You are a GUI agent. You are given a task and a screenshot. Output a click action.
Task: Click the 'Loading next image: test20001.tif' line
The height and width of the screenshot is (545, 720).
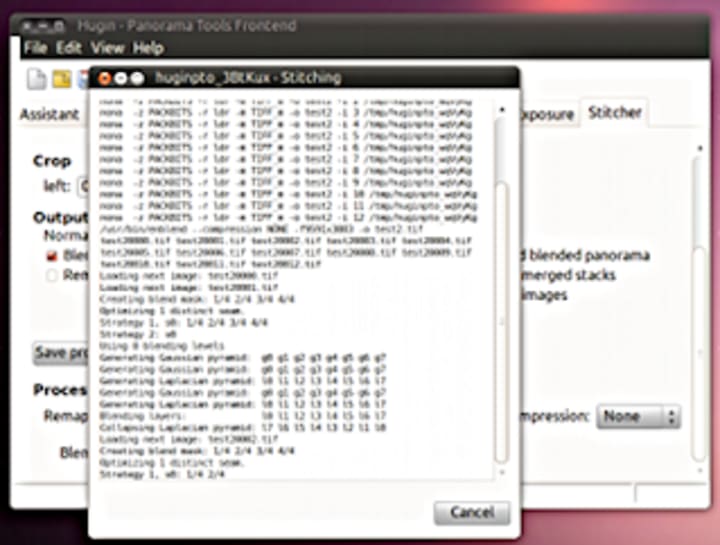(x=189, y=287)
